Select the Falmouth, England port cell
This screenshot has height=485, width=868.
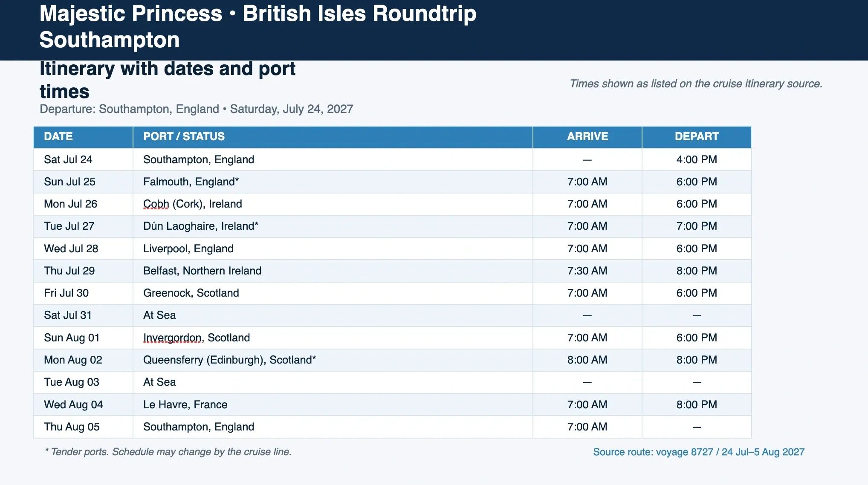point(191,182)
